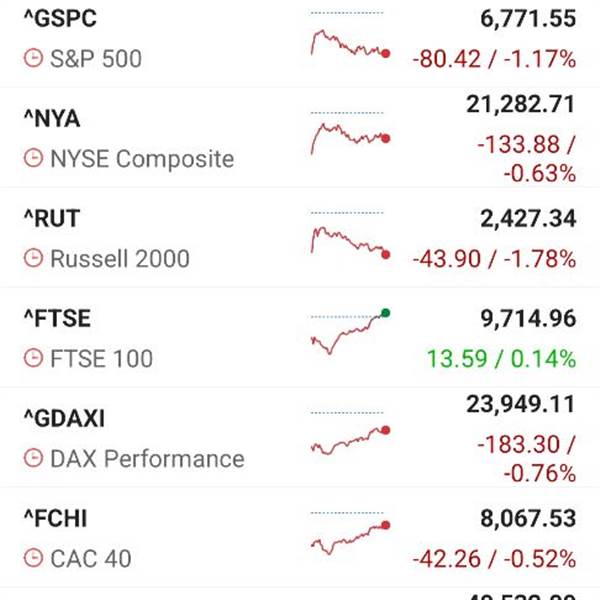
Task: Open the DAX Performance sparkline chart
Action: 348,440
